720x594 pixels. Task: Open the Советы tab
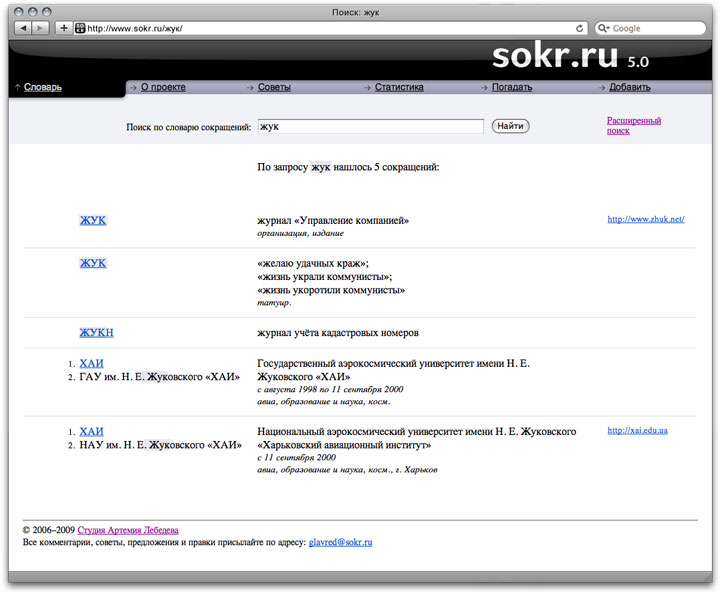[x=274, y=87]
